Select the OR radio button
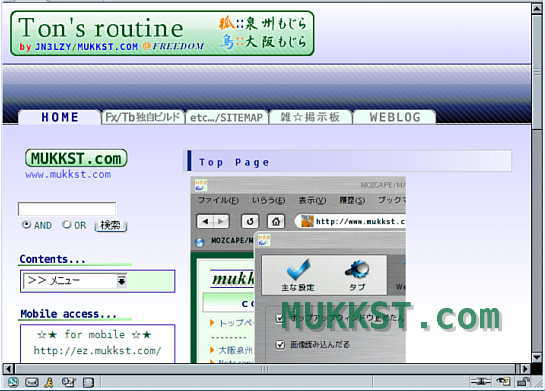The image size is (545, 391). tap(66, 225)
